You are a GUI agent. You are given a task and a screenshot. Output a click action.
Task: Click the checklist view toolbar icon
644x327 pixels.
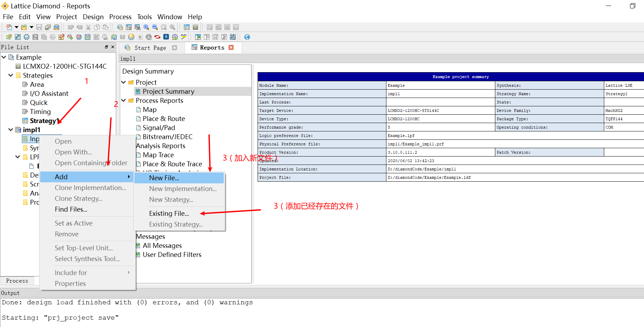point(187,27)
